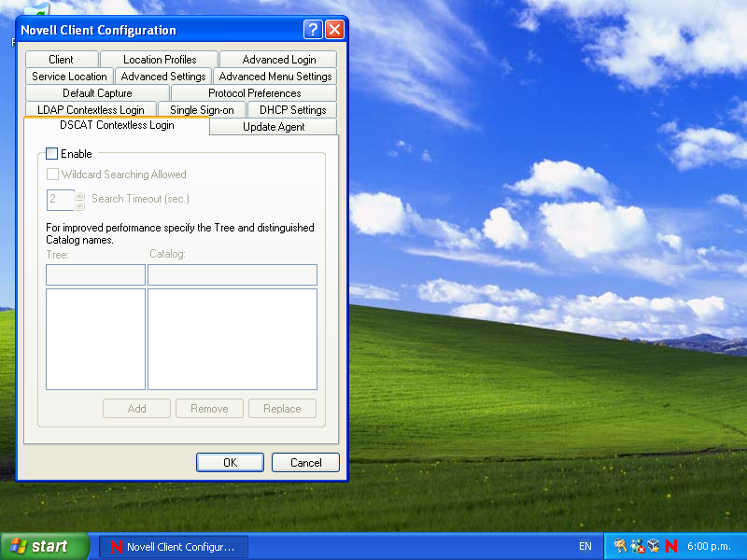This screenshot has height=560, width=747.
Task: Switch to Advanced Menu Settings tab
Action: pyautogui.click(x=275, y=77)
